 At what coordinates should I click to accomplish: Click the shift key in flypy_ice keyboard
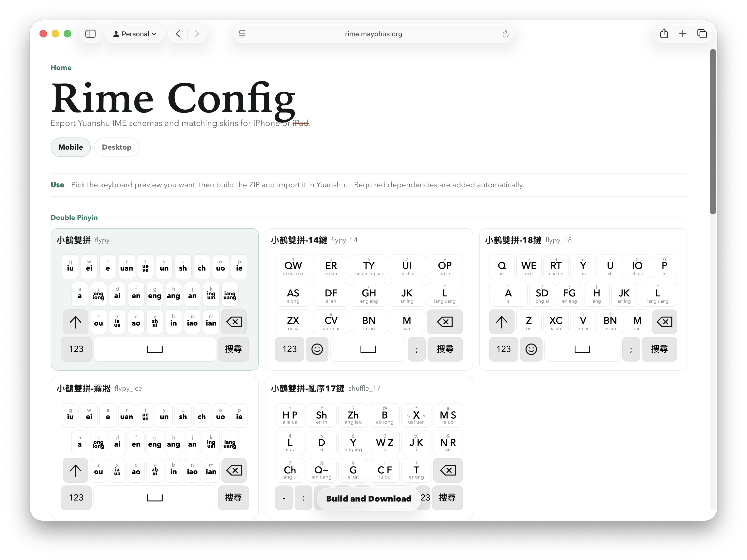click(x=75, y=470)
